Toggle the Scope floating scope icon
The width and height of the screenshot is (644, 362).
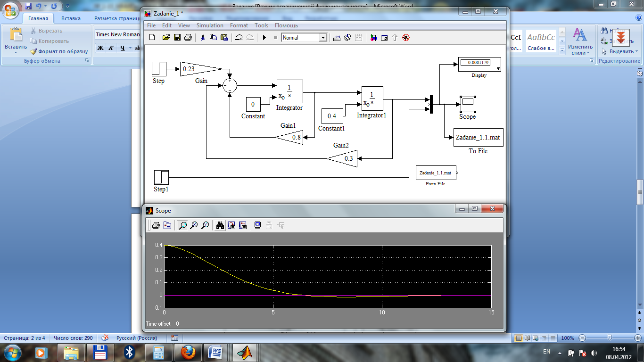tap(258, 225)
